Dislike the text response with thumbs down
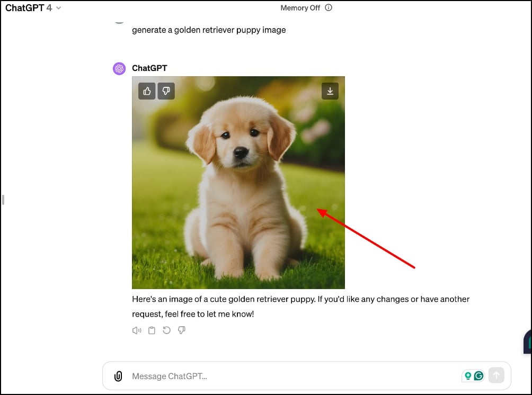 (x=182, y=330)
